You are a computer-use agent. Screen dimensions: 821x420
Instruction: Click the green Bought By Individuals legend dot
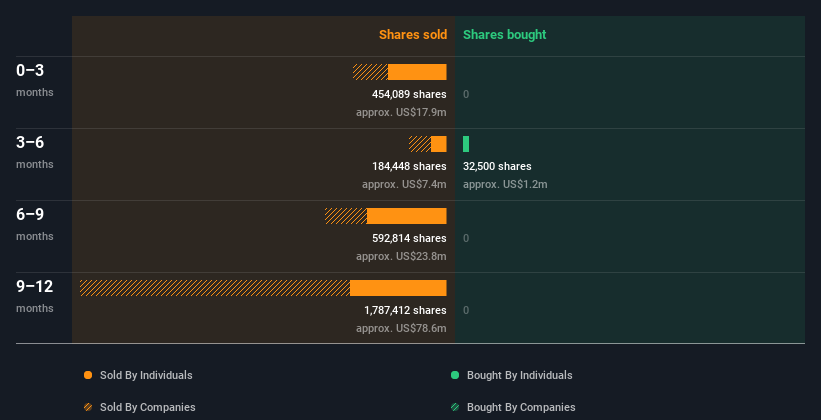(x=455, y=375)
